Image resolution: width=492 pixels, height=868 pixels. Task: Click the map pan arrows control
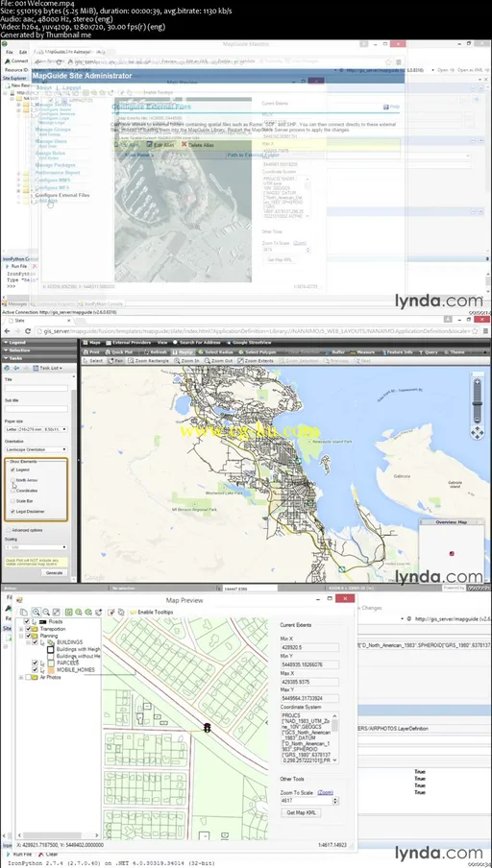click(x=477, y=432)
